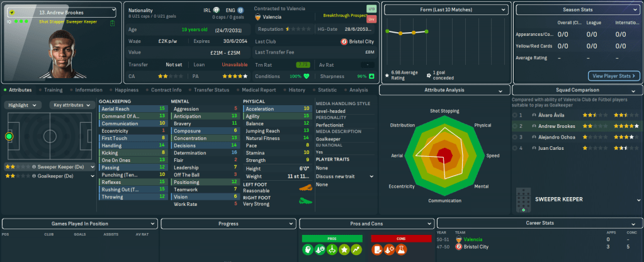644x262 pixels.
Task: Click the goalkeeper position dot on pitch
Action: [9, 136]
